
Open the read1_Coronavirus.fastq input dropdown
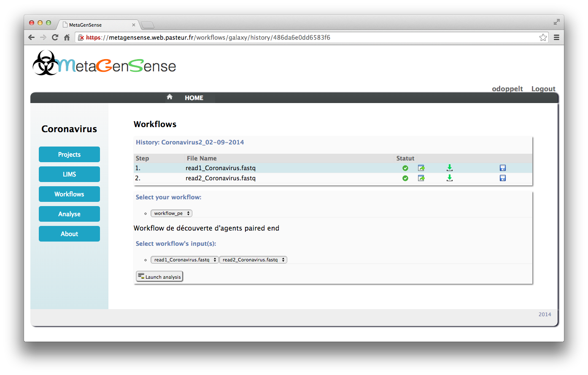[184, 260]
